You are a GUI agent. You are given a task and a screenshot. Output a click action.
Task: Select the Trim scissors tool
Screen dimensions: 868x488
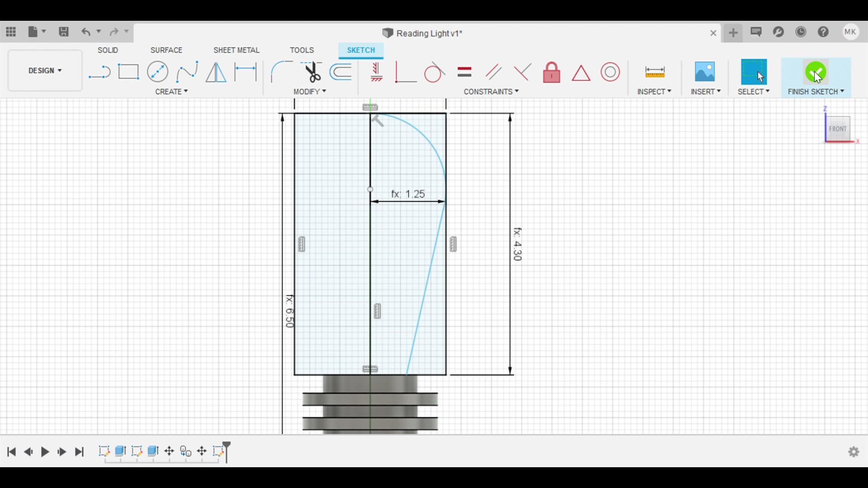pyautogui.click(x=311, y=72)
